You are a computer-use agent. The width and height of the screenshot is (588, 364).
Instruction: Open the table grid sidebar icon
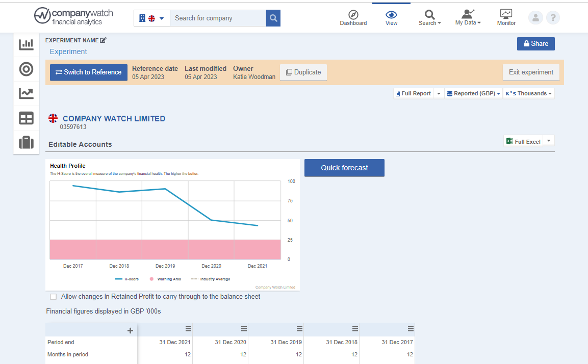coord(26,118)
